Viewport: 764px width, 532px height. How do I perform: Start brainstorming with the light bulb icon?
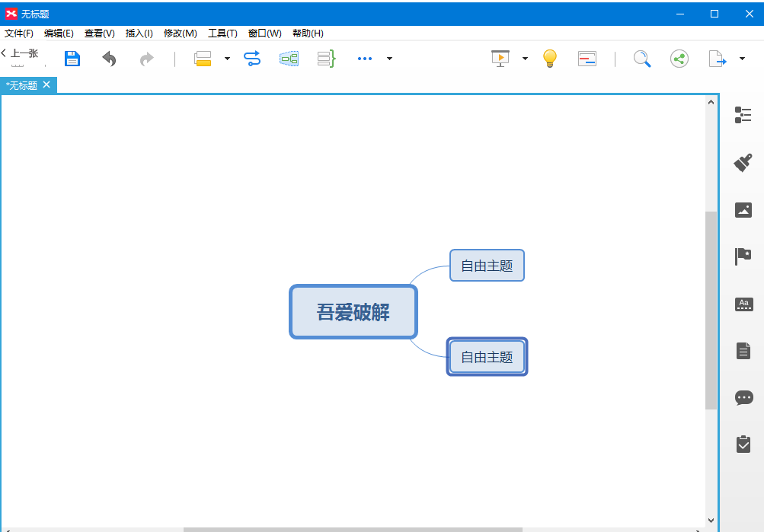(x=550, y=59)
